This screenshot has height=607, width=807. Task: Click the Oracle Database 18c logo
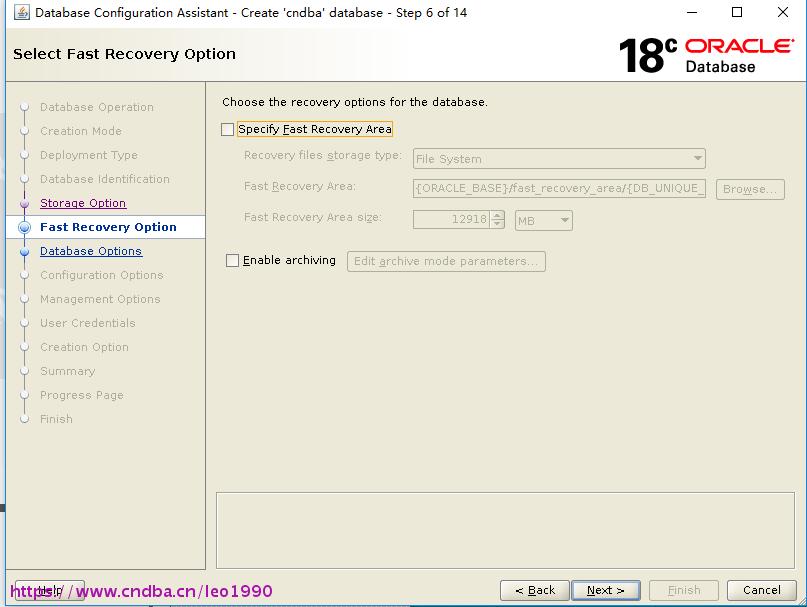click(x=706, y=55)
